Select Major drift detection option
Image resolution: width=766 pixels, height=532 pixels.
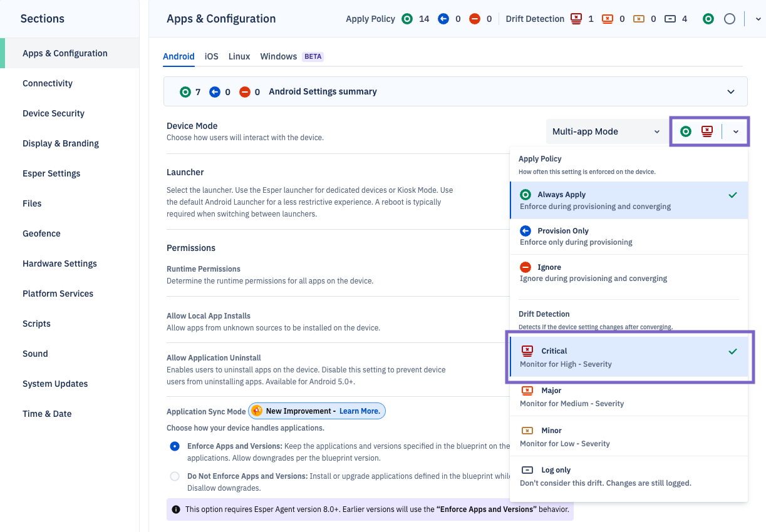(629, 397)
